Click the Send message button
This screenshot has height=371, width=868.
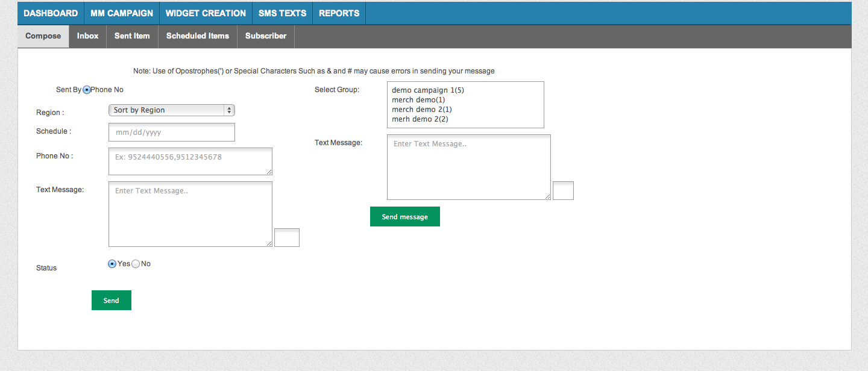click(405, 217)
